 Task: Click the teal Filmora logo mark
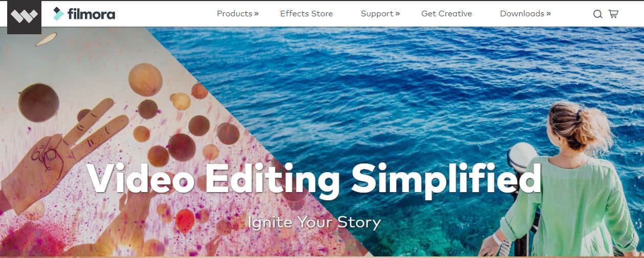pyautogui.click(x=59, y=14)
